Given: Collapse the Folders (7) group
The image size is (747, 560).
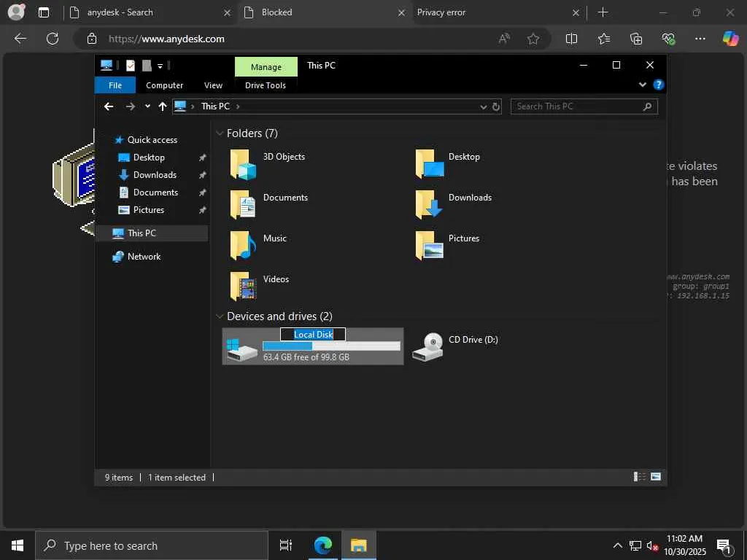Looking at the screenshot, I should click(x=220, y=133).
